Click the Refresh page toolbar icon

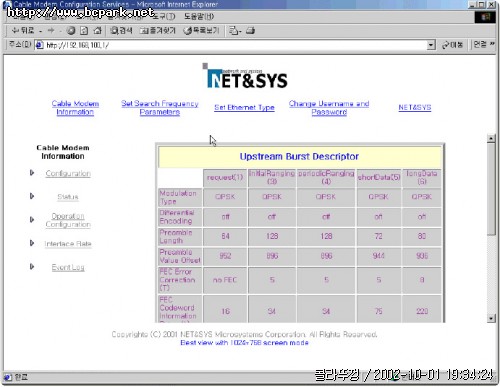coord(84,31)
